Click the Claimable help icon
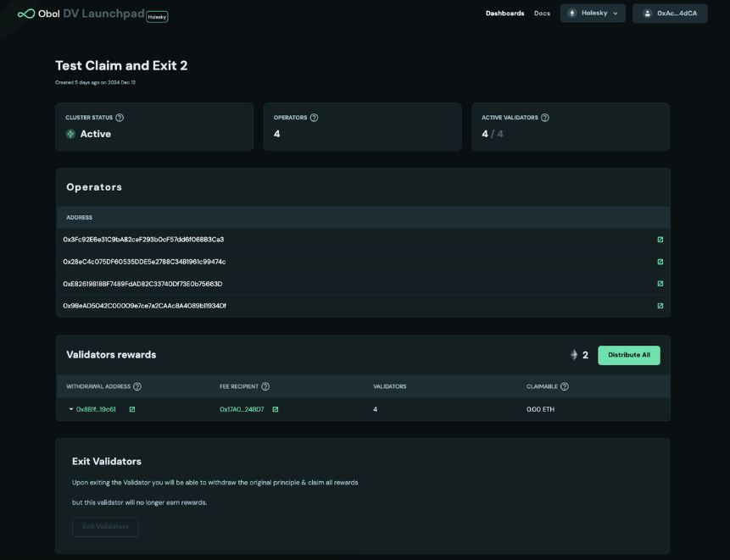730x560 pixels. pos(565,386)
